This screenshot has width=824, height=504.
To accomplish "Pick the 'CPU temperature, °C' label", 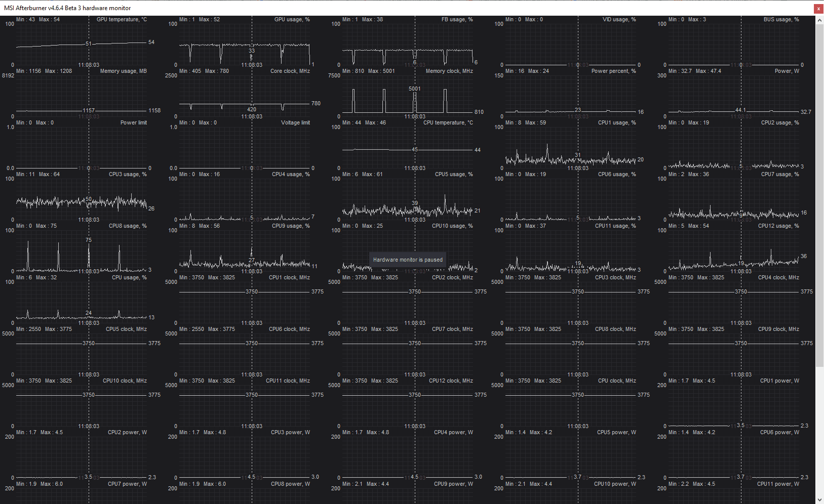I will click(x=448, y=122).
